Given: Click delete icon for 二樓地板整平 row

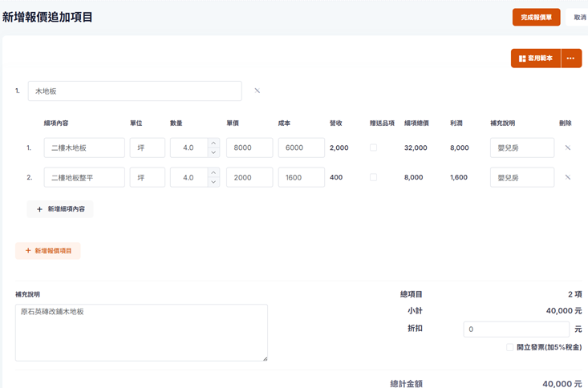Looking at the screenshot, I should (x=567, y=177).
